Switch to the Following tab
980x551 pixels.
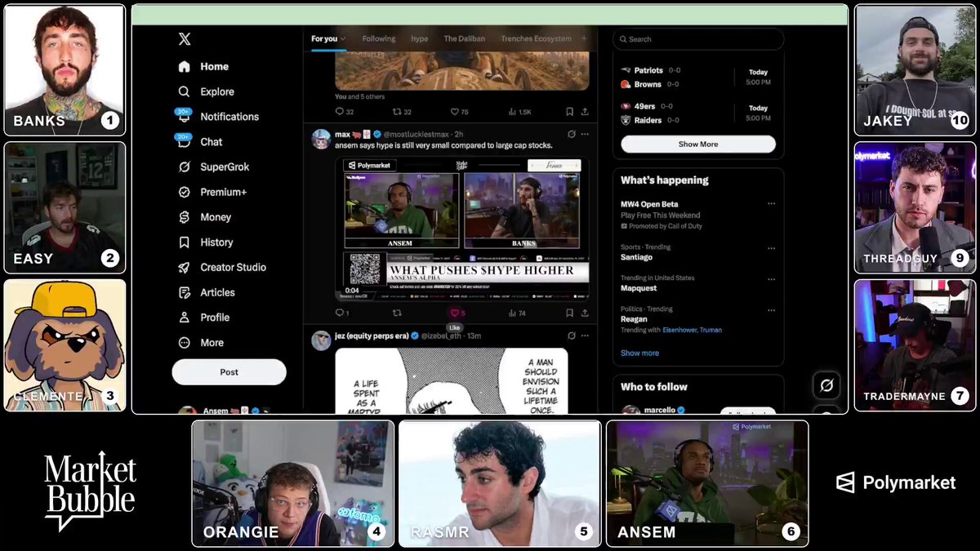pyautogui.click(x=379, y=38)
